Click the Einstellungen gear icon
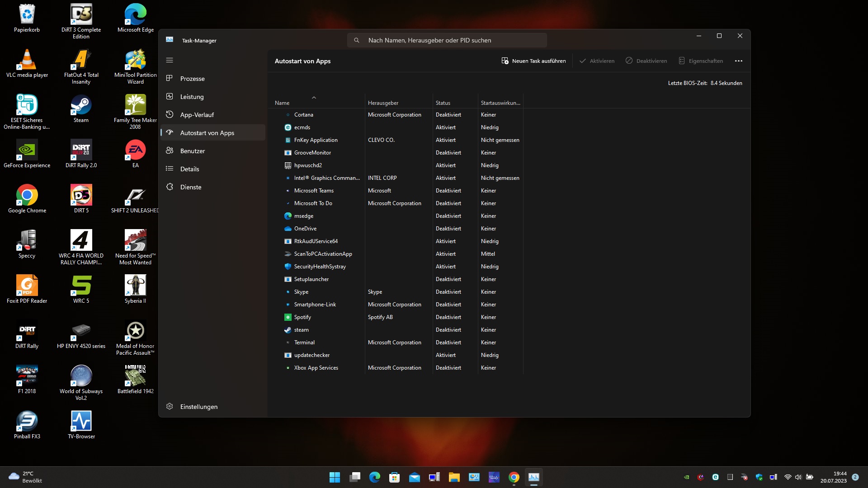The image size is (868, 488). click(x=170, y=406)
